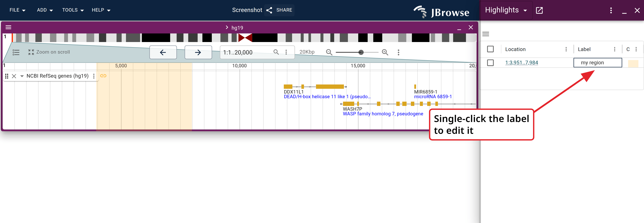Click the search magnifier icon in location box
The height and width of the screenshot is (223, 644).
coord(276,52)
